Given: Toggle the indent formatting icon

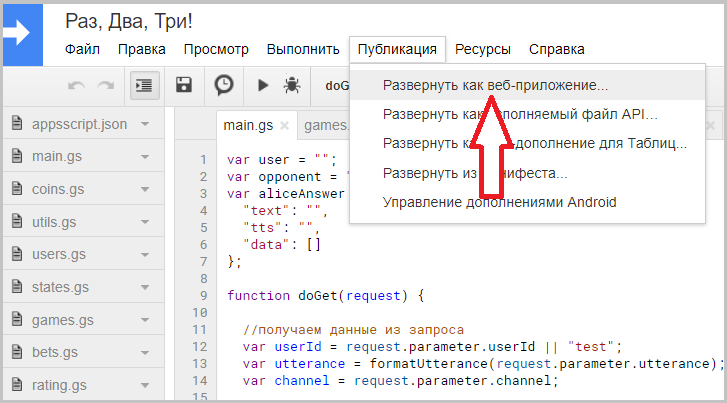Looking at the screenshot, I should [144, 86].
